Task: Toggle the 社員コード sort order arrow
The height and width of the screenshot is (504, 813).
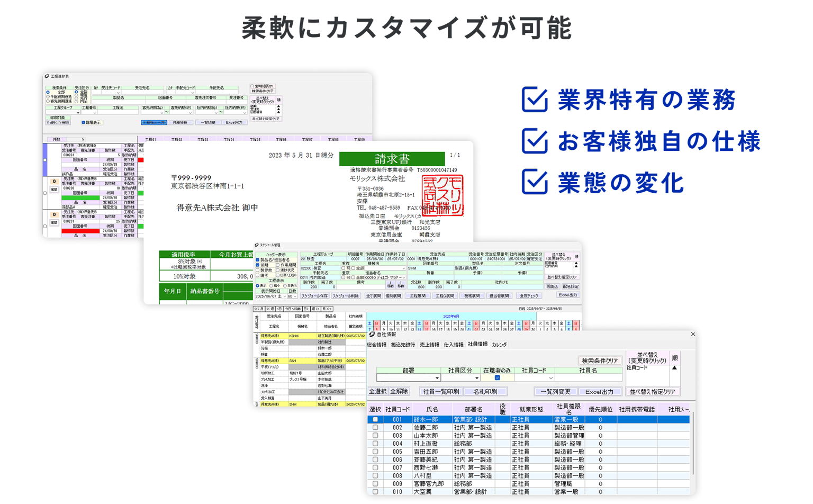Action: (x=674, y=368)
